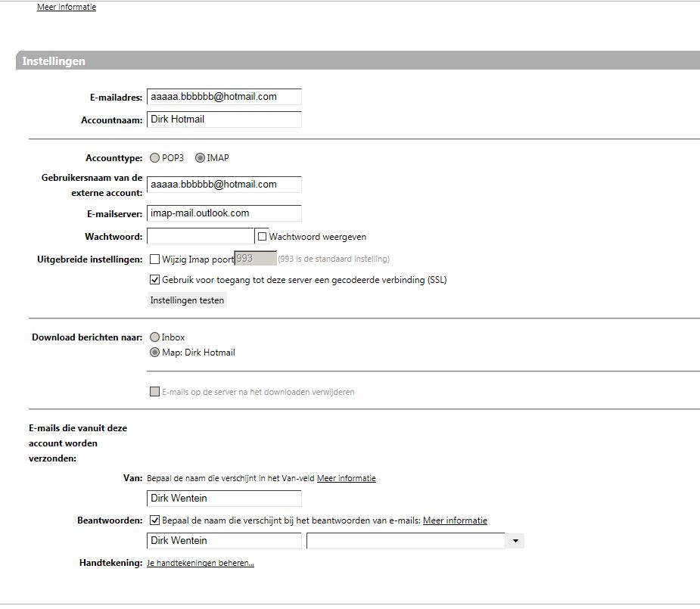Open Meer informatie link next to Van-veld
700x609 pixels.
click(x=347, y=478)
